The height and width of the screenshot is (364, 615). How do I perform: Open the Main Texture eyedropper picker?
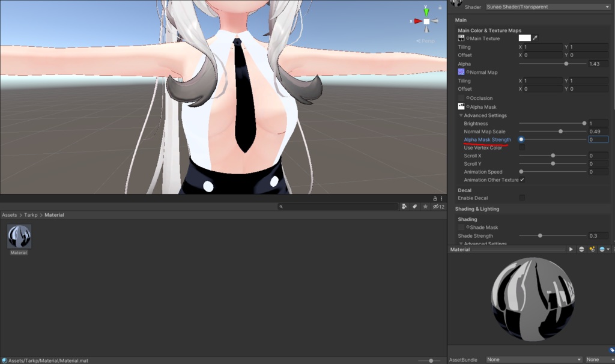(x=533, y=37)
